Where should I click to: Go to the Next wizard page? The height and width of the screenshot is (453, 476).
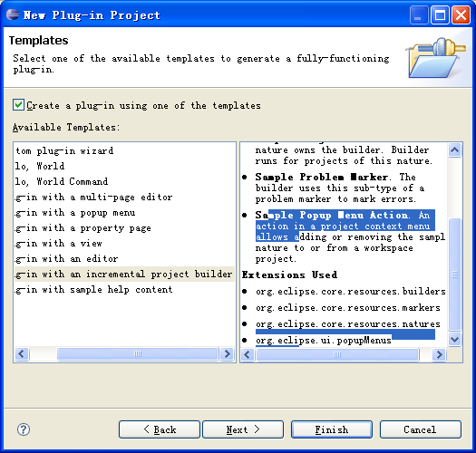click(x=243, y=429)
